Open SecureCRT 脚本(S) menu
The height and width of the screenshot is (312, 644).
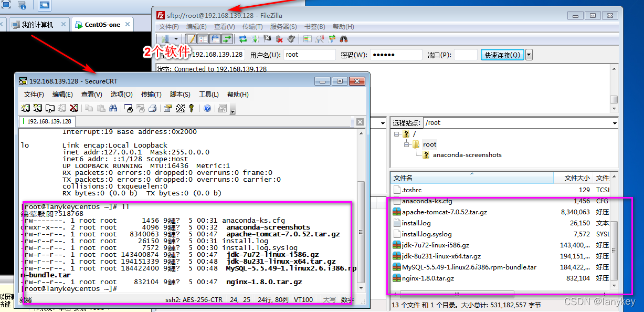pos(180,95)
